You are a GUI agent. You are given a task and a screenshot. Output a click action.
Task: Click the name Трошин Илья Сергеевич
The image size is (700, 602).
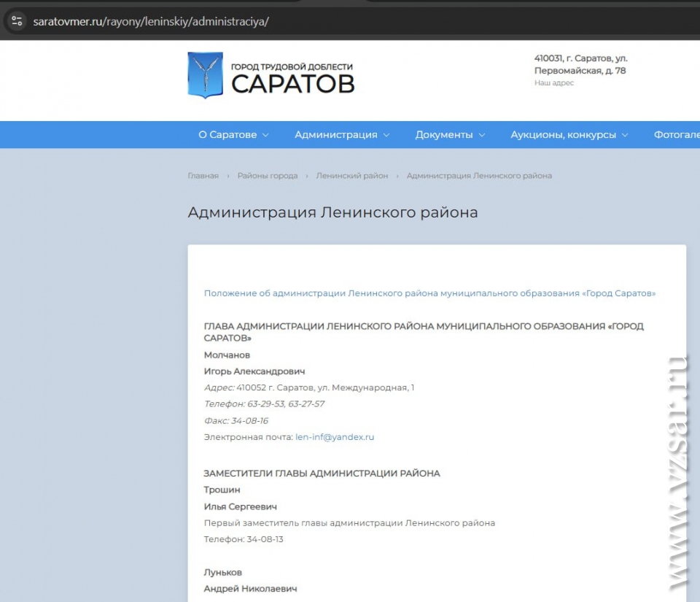point(240,498)
